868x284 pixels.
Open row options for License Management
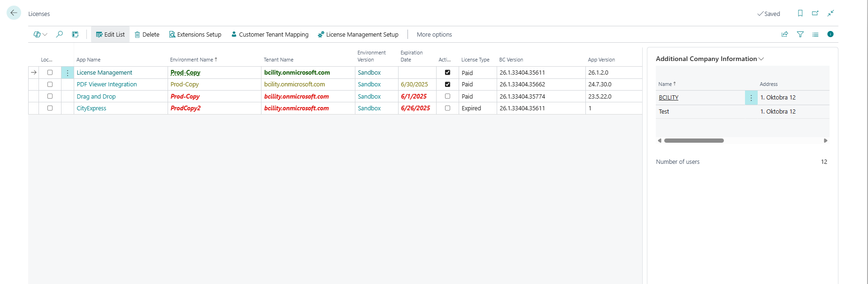[x=68, y=73]
